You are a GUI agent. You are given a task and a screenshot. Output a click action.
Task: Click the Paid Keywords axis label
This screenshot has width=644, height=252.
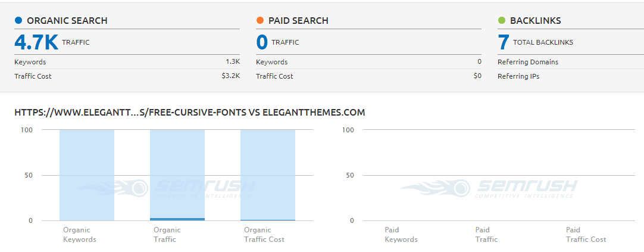(x=401, y=235)
